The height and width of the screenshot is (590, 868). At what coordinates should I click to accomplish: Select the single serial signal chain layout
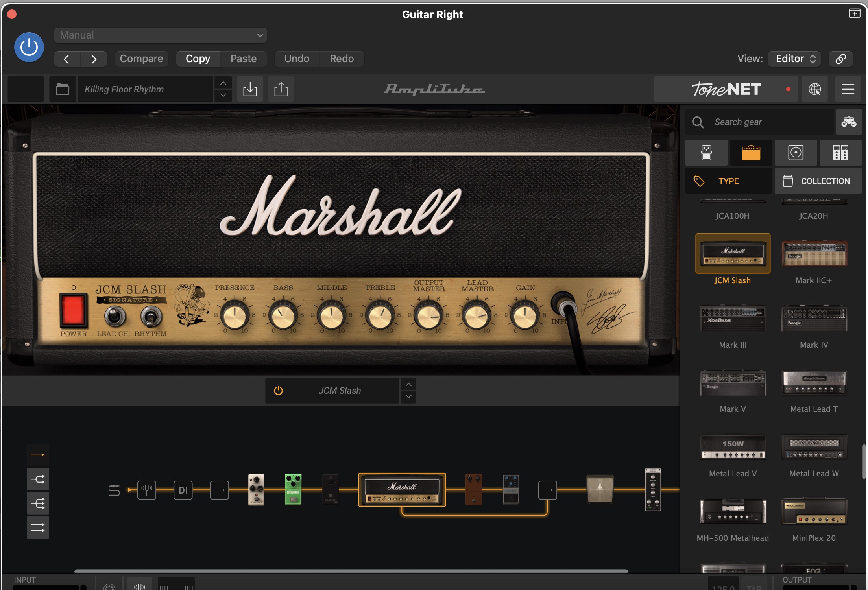point(38,455)
